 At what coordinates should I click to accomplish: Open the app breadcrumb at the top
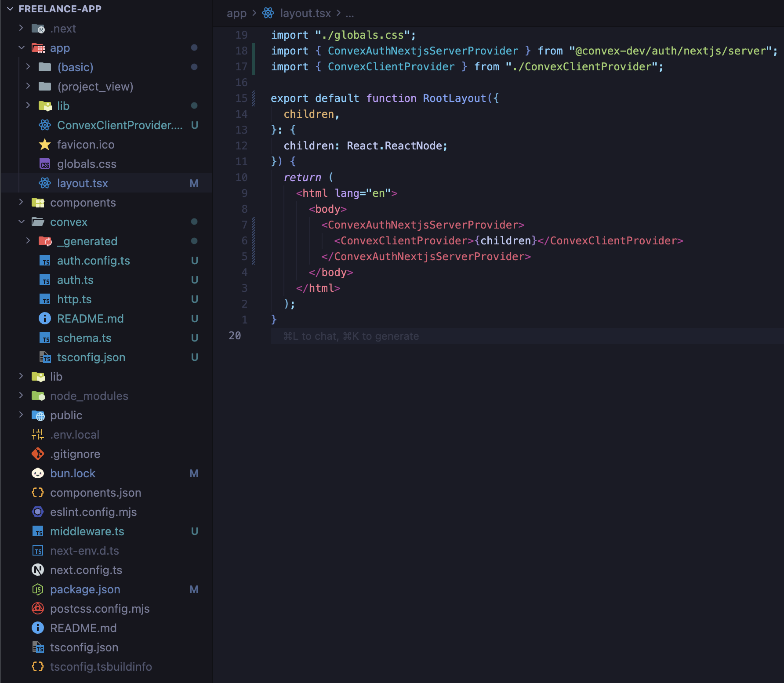236,13
